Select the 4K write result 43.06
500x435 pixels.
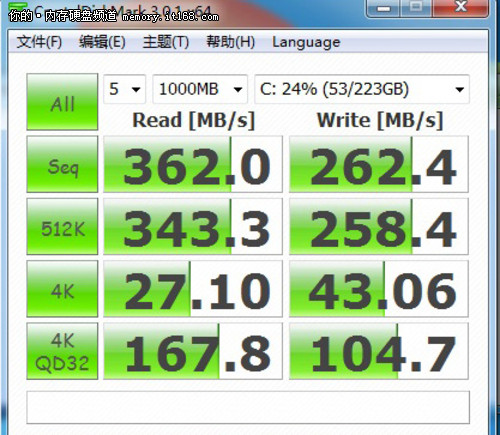pos(379,289)
